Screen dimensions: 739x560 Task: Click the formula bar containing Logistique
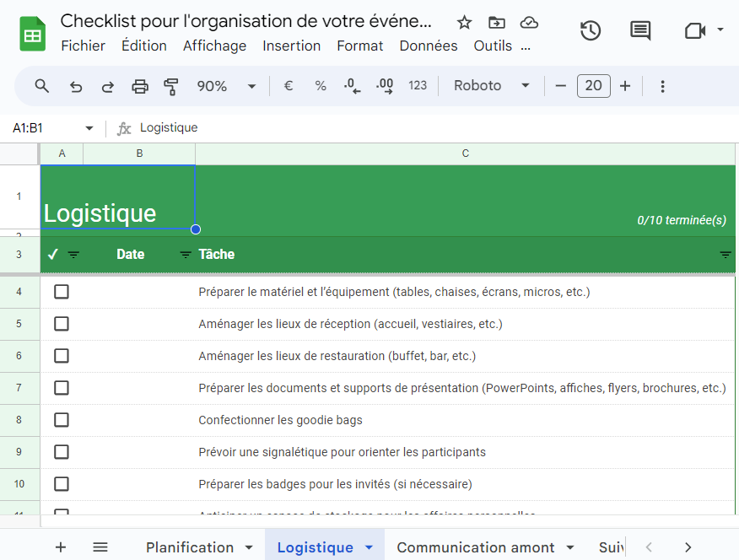tap(422, 128)
